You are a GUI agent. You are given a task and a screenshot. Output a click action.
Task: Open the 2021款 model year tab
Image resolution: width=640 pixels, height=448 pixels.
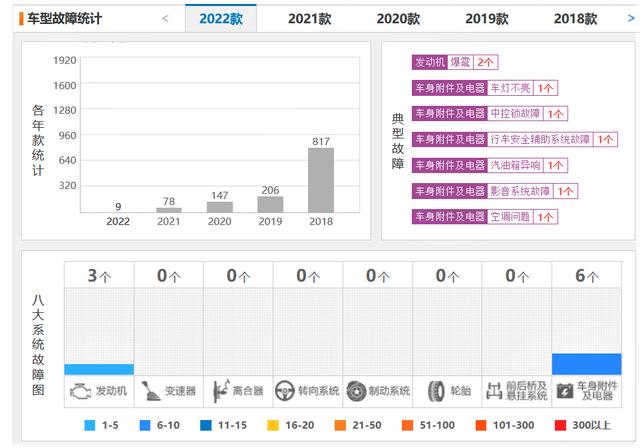[309, 18]
